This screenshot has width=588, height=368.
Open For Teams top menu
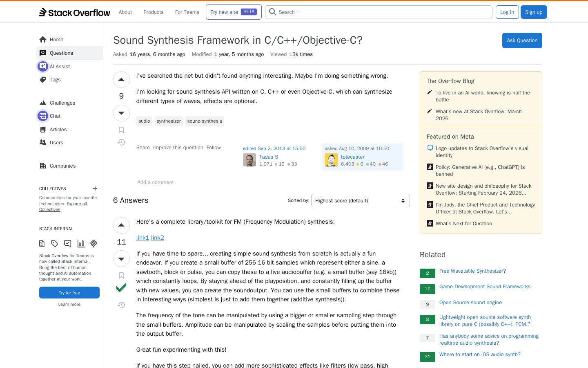click(x=187, y=12)
